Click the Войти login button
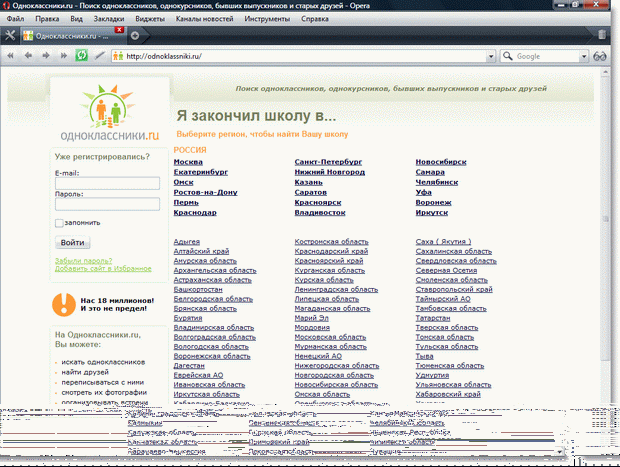The image size is (620, 467). (x=72, y=242)
